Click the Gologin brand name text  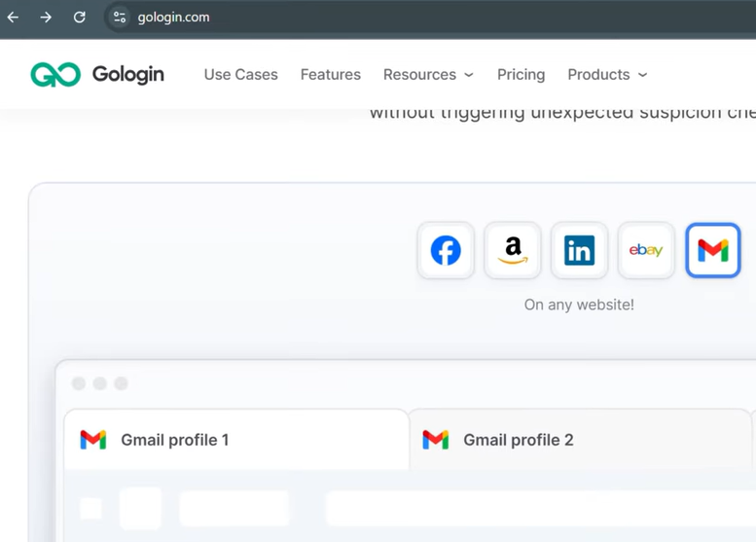coord(128,75)
